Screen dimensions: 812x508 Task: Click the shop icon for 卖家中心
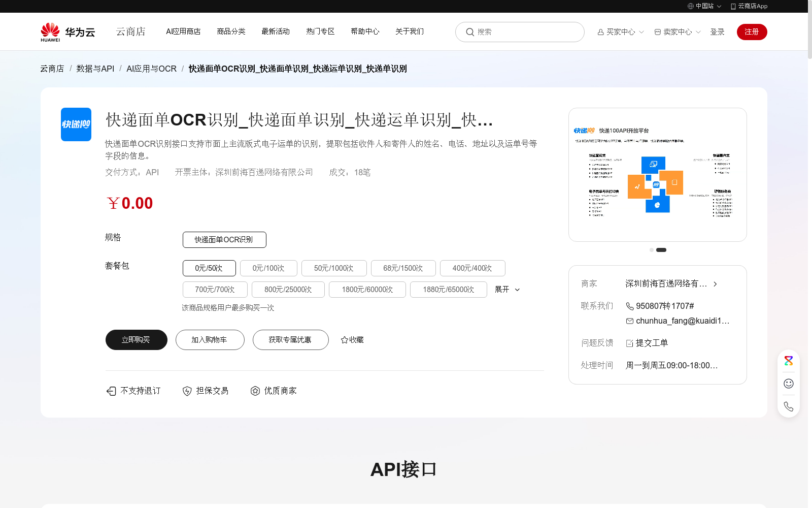658,32
